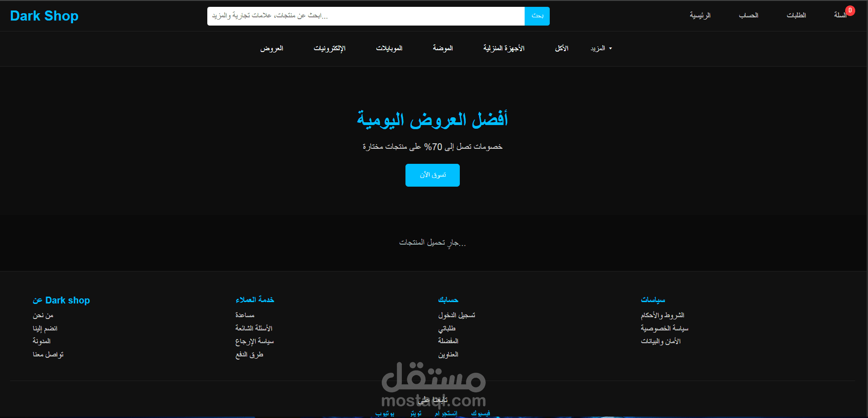Open the الأسئلة الشائعة FAQ link
This screenshot has height=418, width=868.
pyautogui.click(x=255, y=328)
